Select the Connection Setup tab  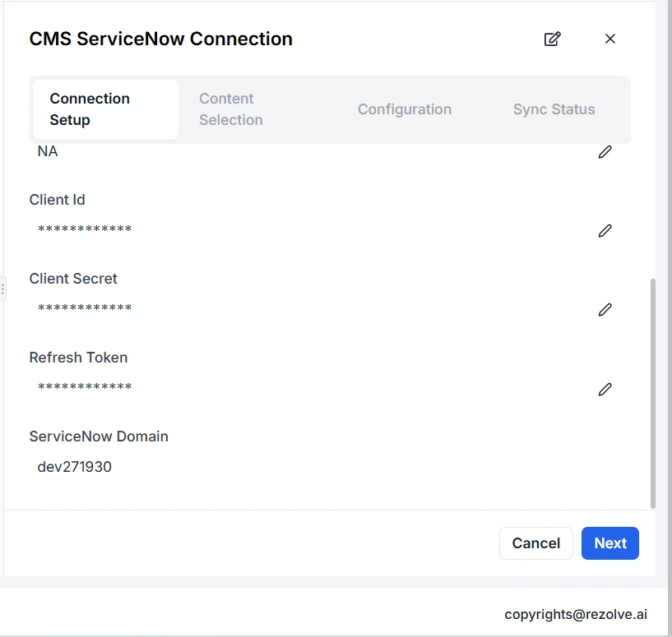[x=105, y=109]
